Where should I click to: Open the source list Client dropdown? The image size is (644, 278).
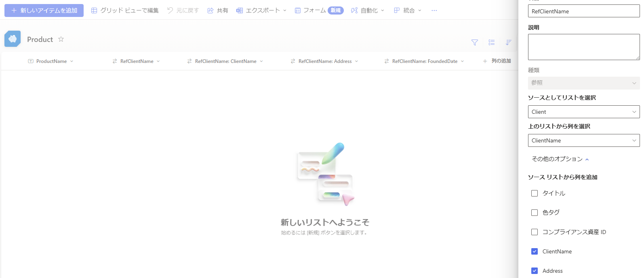coord(584,112)
